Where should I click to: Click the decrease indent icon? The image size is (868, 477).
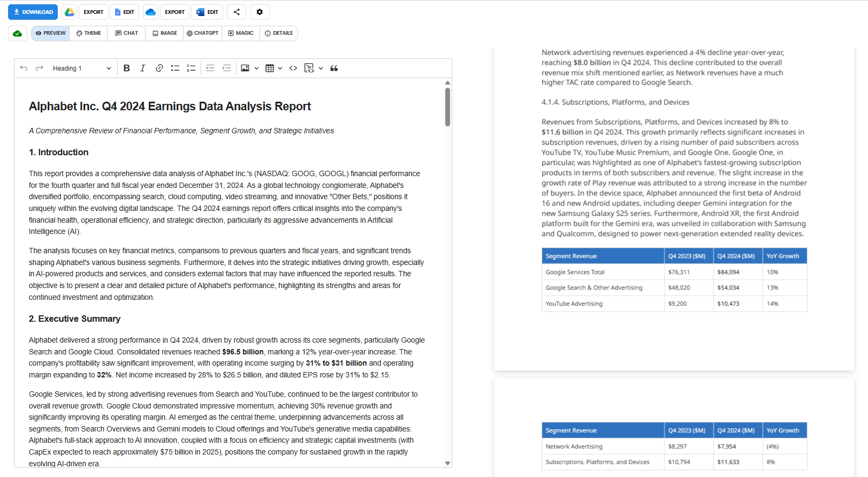[210, 68]
